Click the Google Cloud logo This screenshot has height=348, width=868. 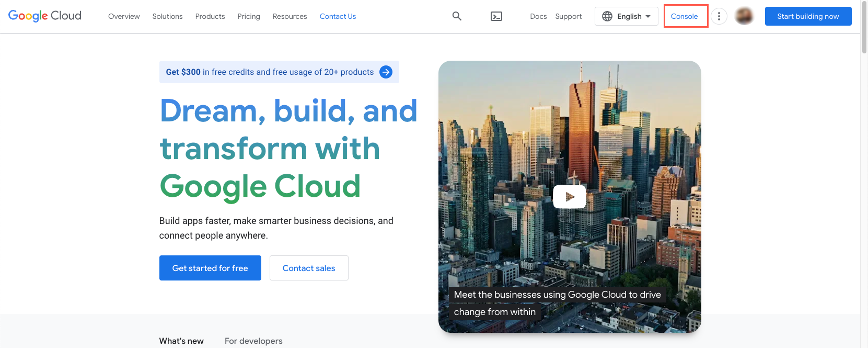(45, 16)
